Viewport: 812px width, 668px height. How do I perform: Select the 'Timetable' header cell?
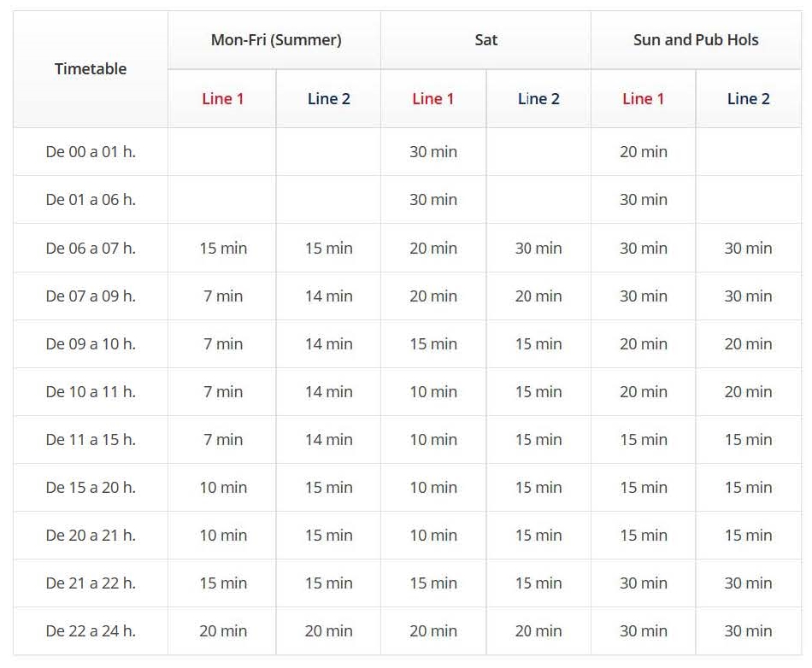[x=90, y=68]
